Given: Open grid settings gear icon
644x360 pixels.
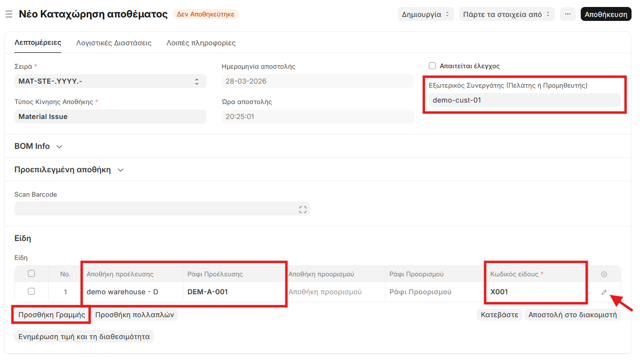Looking at the screenshot, I should pyautogui.click(x=604, y=274).
